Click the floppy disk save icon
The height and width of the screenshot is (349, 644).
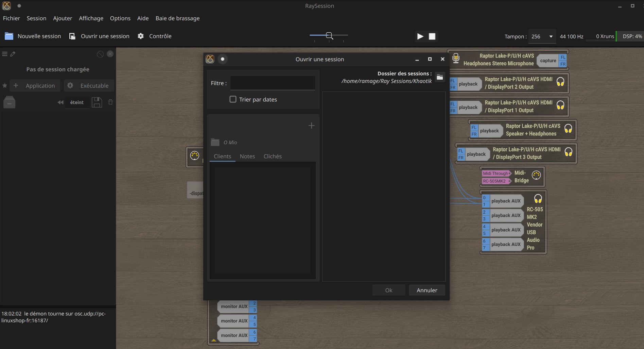[x=97, y=102]
